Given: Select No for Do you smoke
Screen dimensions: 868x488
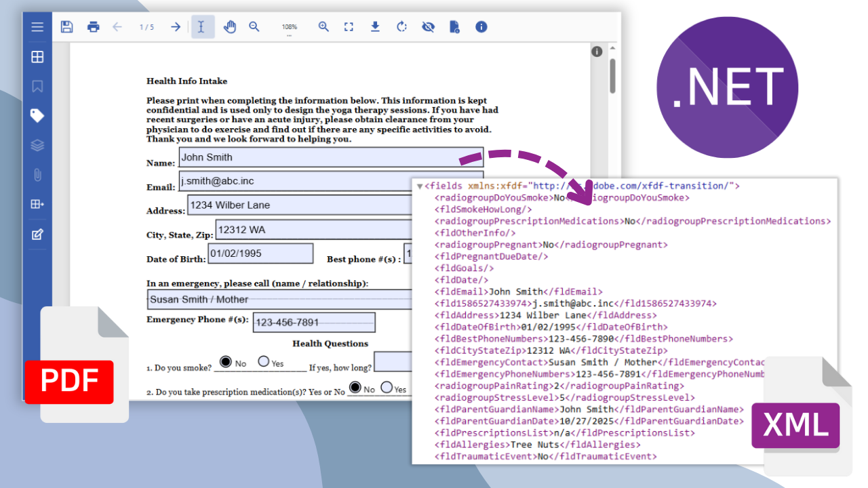Looking at the screenshot, I should (x=226, y=362).
